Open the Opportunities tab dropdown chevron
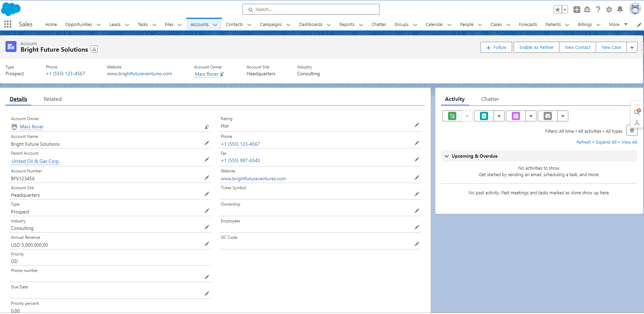This screenshot has width=644, height=314. pyautogui.click(x=99, y=25)
